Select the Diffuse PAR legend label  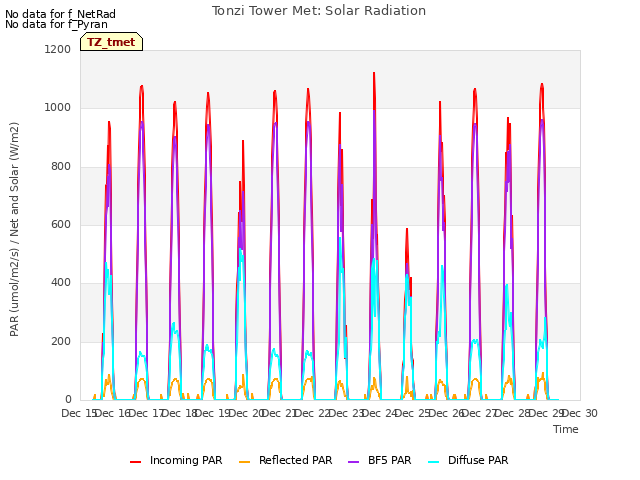point(478,460)
